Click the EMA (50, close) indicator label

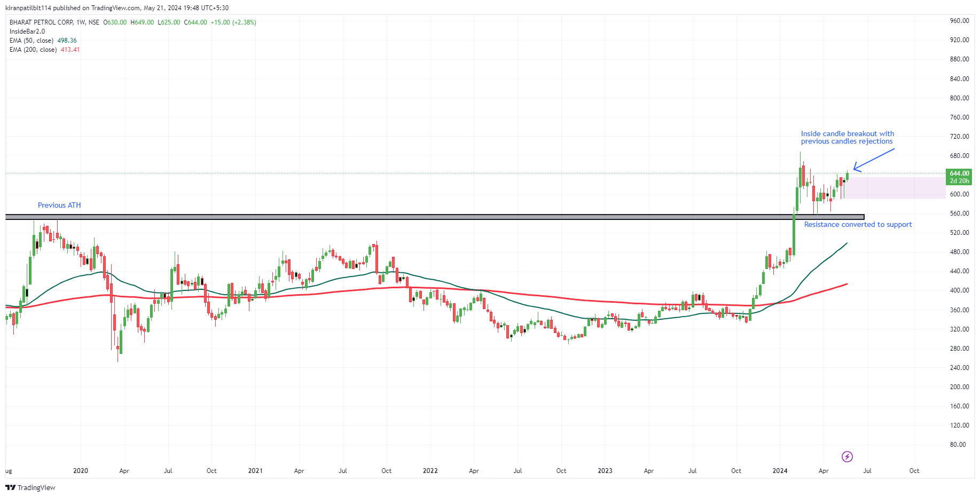[32, 41]
